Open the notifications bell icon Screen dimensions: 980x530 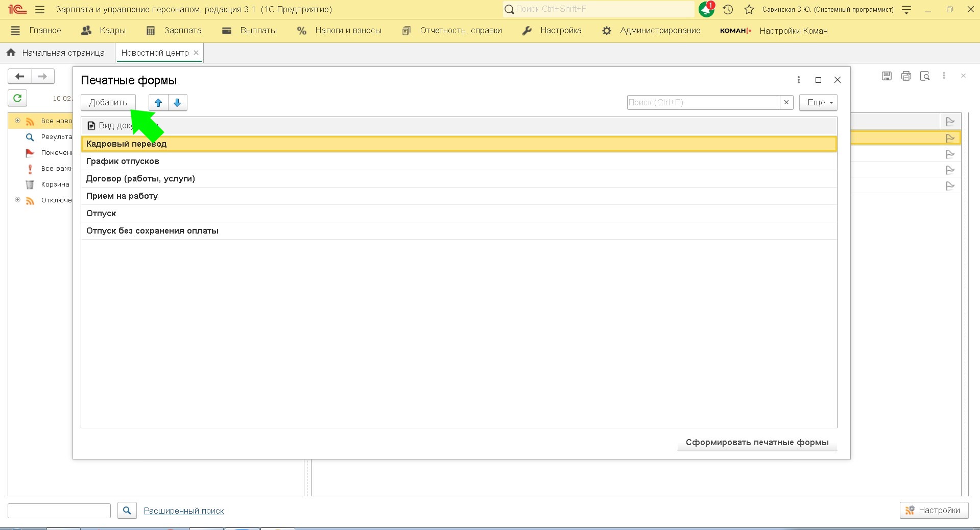pyautogui.click(x=706, y=9)
